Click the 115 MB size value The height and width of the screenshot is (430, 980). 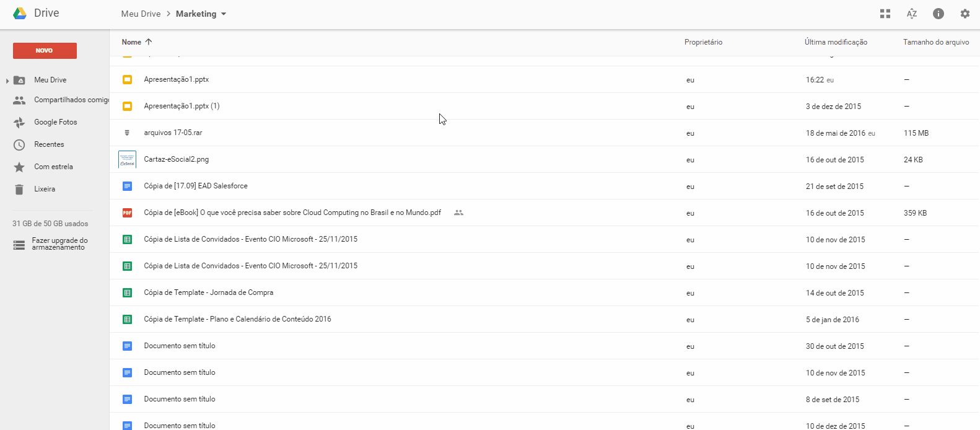point(916,133)
